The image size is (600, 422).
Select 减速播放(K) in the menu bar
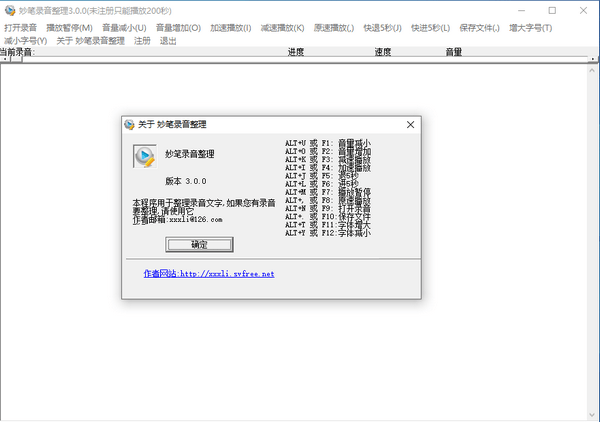[283, 28]
